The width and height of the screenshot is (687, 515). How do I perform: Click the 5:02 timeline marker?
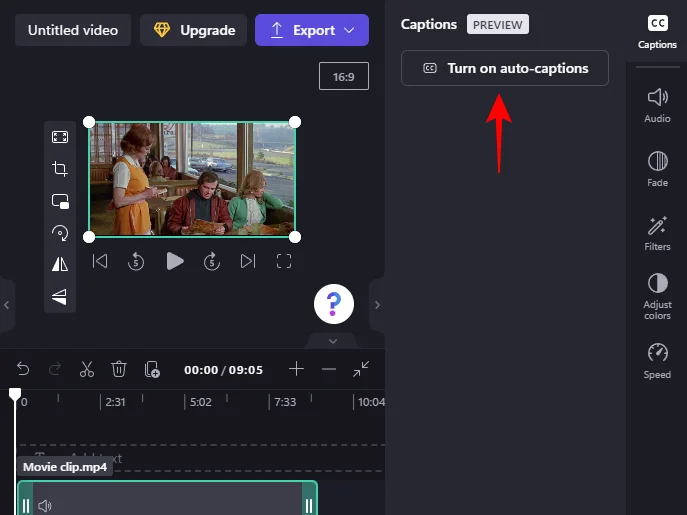click(200, 402)
